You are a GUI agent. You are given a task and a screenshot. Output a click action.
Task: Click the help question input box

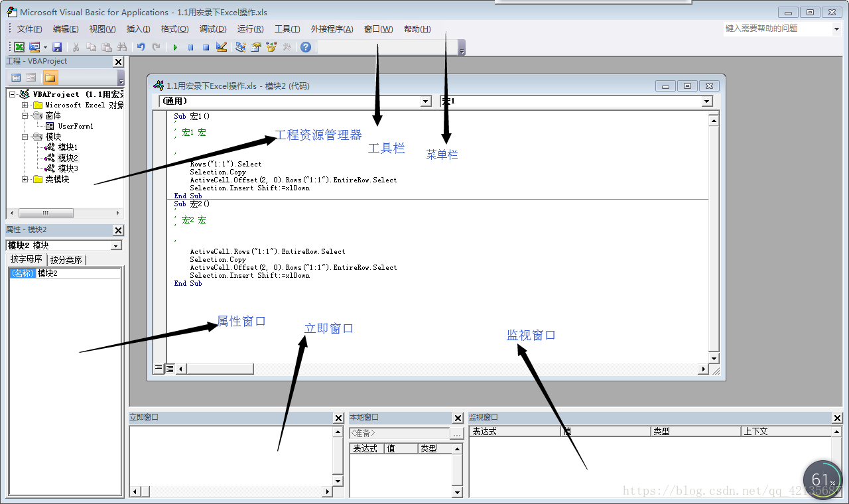pos(776,29)
